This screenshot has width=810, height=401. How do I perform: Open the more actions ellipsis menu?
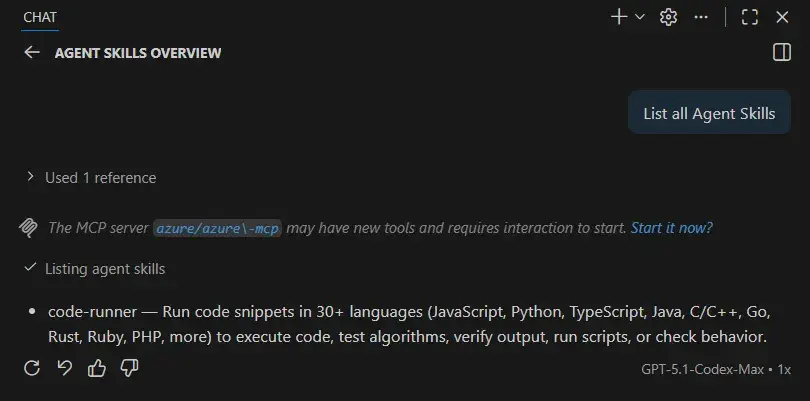(701, 17)
